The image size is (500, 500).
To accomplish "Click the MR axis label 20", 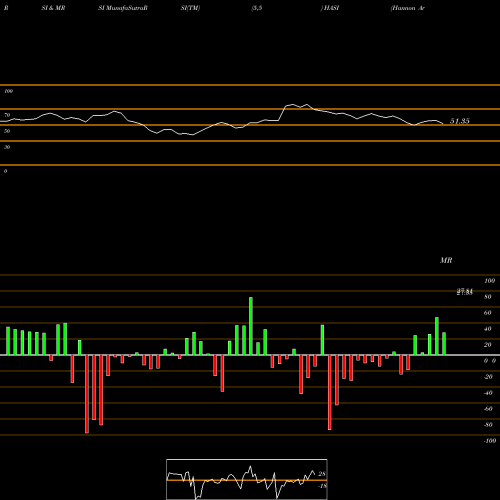I will (x=488, y=345).
